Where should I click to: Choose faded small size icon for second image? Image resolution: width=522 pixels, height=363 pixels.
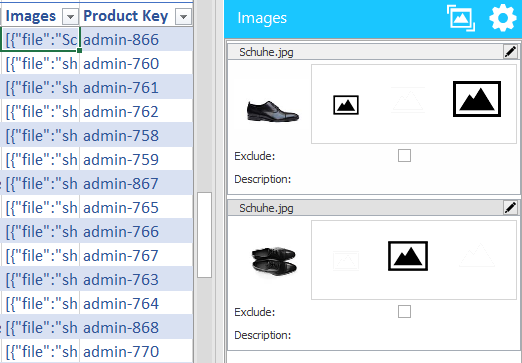[346, 261]
